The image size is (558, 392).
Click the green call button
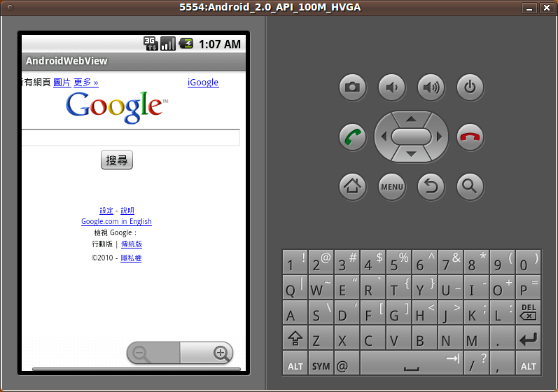click(x=352, y=137)
